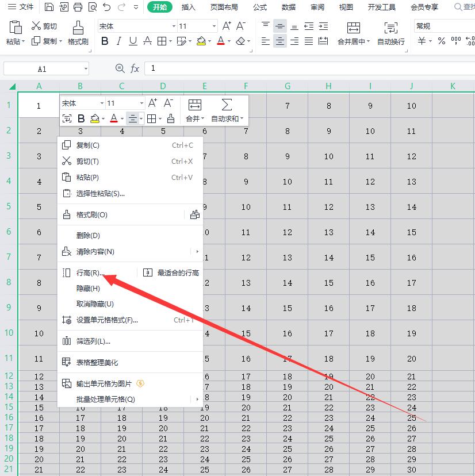The image size is (475, 476).
Task: Click the ribbon fill color bucket
Action: point(201,41)
